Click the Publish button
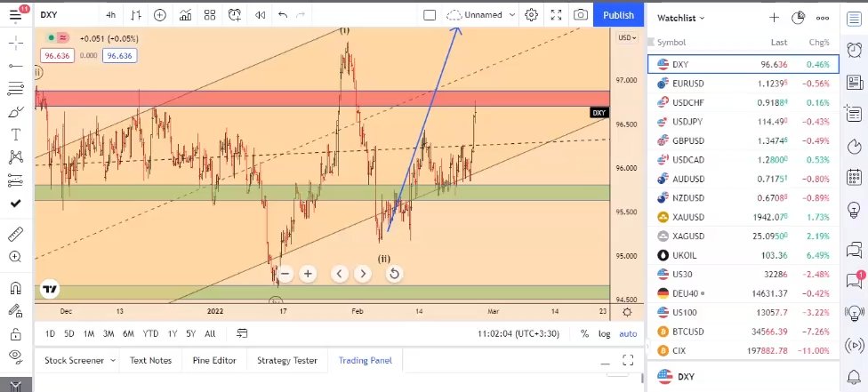This screenshot has height=392, width=868. tap(618, 15)
